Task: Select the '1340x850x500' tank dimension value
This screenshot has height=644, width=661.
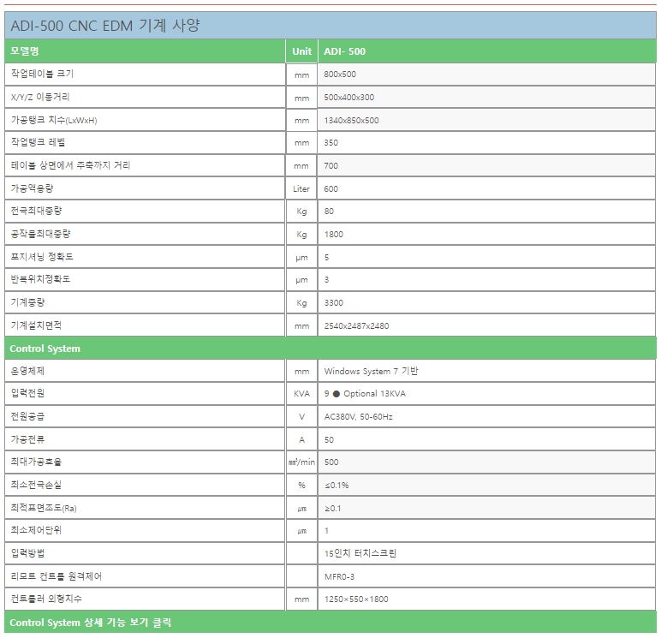Action: tap(351, 121)
